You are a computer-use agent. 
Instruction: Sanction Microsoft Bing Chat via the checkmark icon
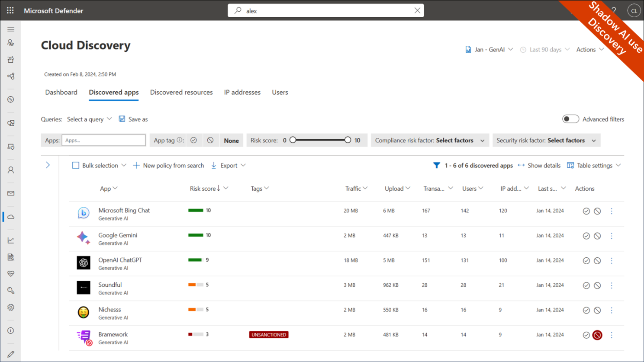(x=586, y=211)
